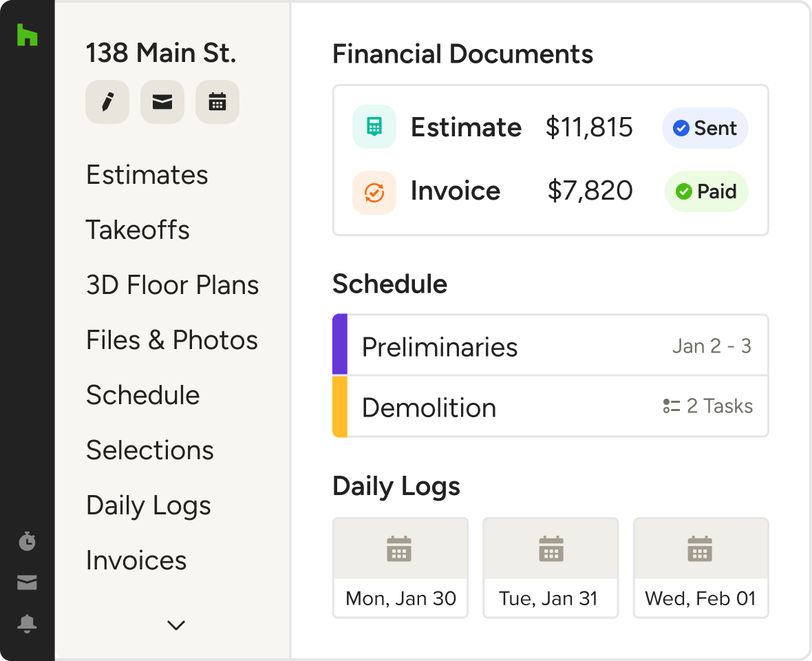This screenshot has width=812, height=661.
Task: Click the purple Preliminaries color bar
Action: pos(340,345)
